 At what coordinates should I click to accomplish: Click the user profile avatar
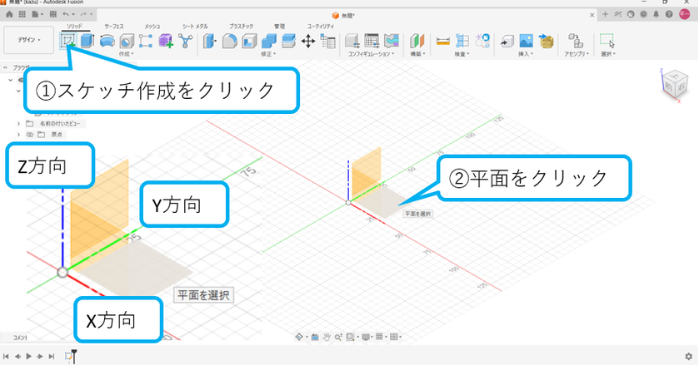685,14
